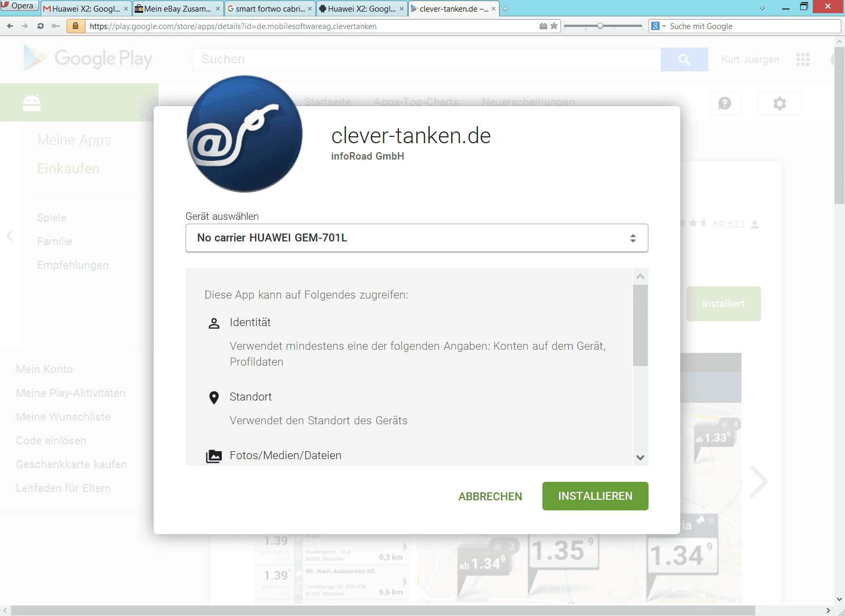Click the ABBRECHEN button
The image size is (845, 616).
[x=490, y=497]
